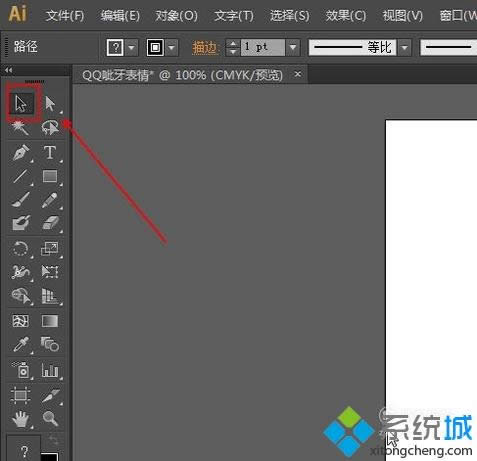The image size is (477, 461).
Task: Select the Zoom magnifier tool
Action: (50, 418)
